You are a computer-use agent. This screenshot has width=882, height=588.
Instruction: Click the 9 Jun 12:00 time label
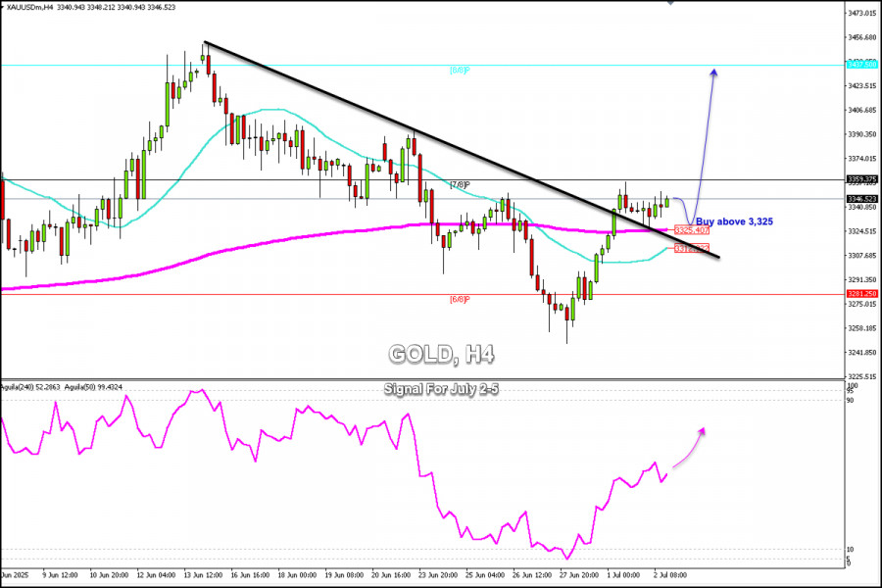[x=60, y=575]
